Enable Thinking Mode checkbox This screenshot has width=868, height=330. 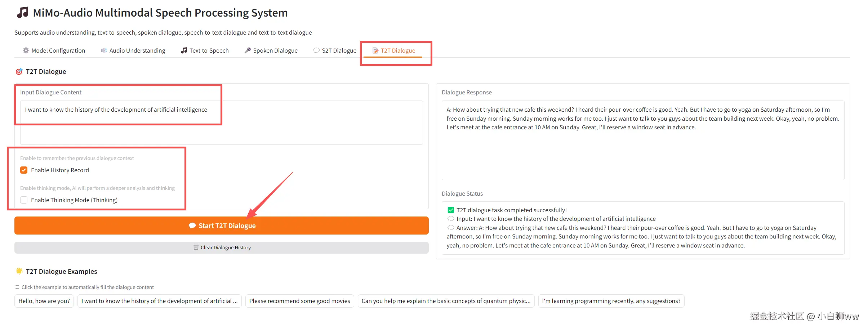(24, 200)
